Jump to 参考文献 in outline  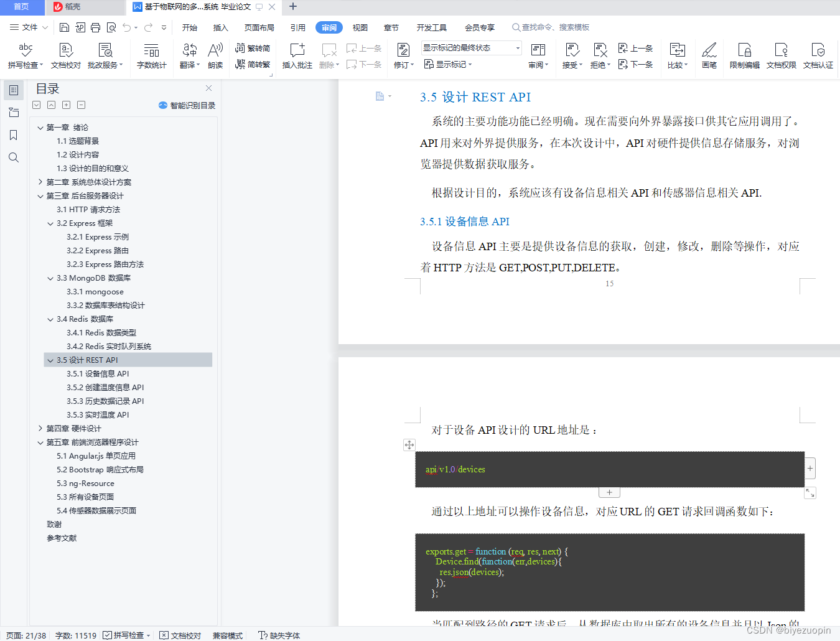coord(62,538)
